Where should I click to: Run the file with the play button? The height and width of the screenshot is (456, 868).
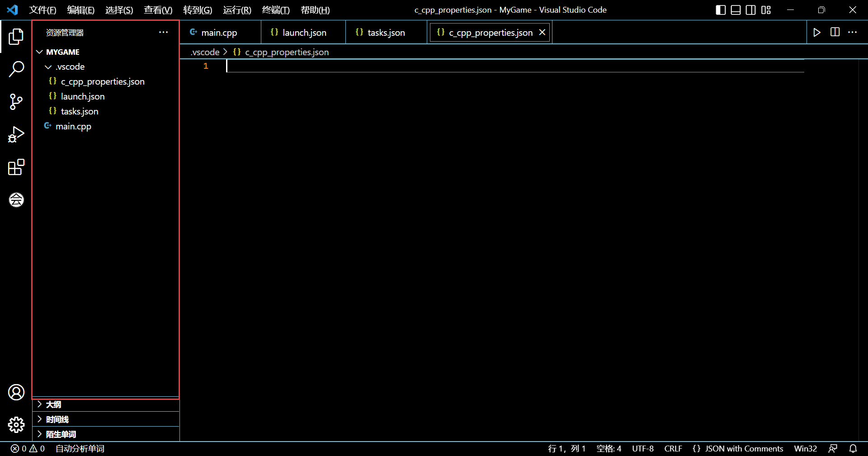click(817, 32)
